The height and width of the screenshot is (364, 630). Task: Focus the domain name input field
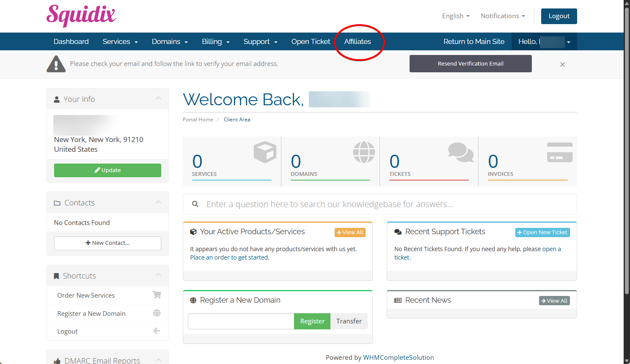coord(241,321)
